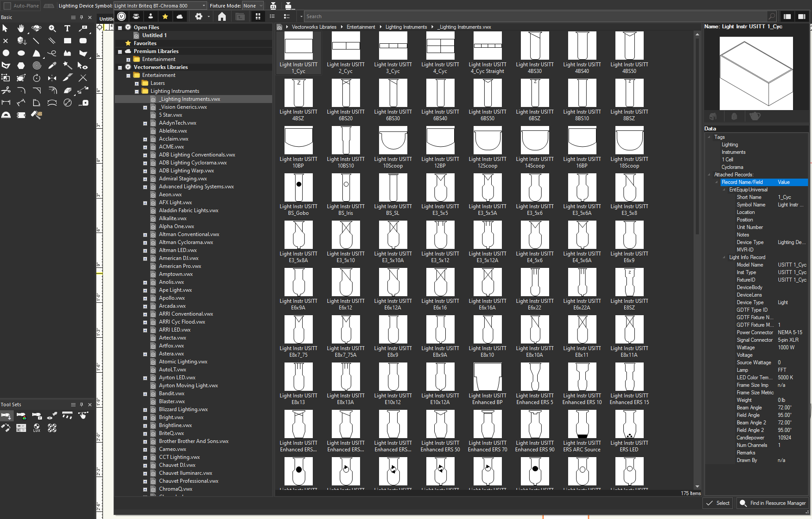Select the ACME.vwx library file
Screen dimensions: 812x519
(171, 147)
